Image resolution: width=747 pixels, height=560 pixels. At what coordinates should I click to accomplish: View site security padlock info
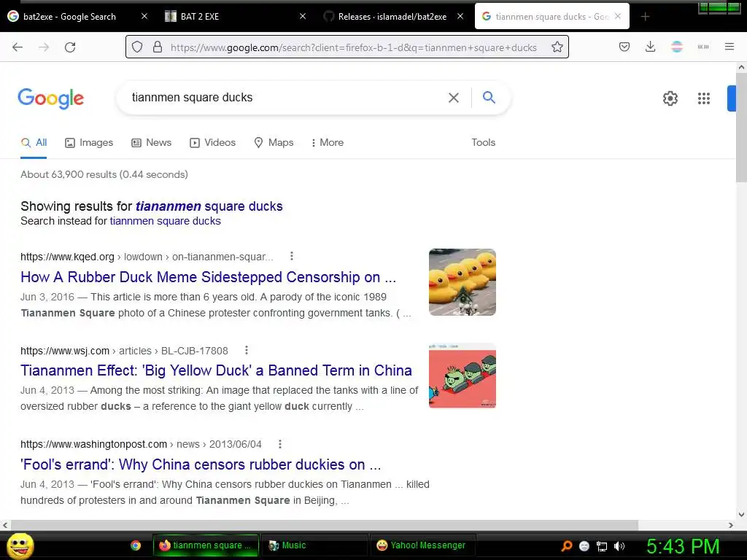(158, 47)
